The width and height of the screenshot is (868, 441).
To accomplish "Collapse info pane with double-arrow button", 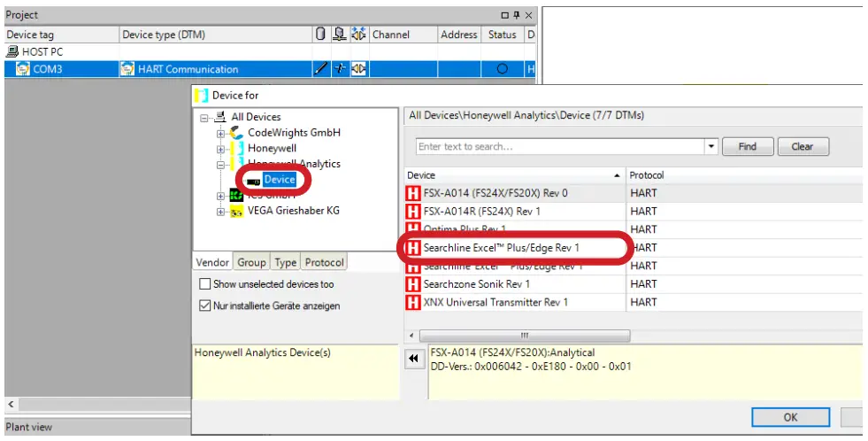I will click(414, 359).
